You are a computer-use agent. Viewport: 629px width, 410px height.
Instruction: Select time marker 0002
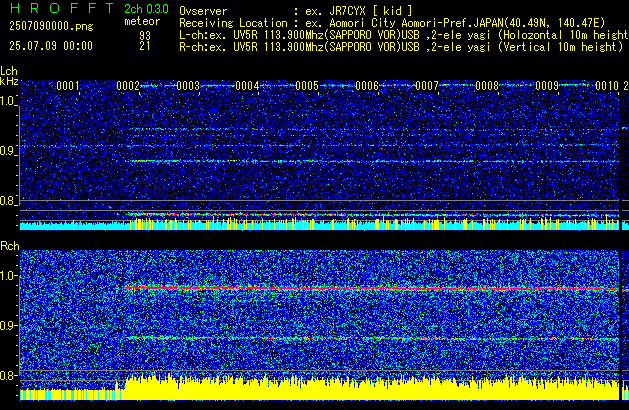point(128,86)
